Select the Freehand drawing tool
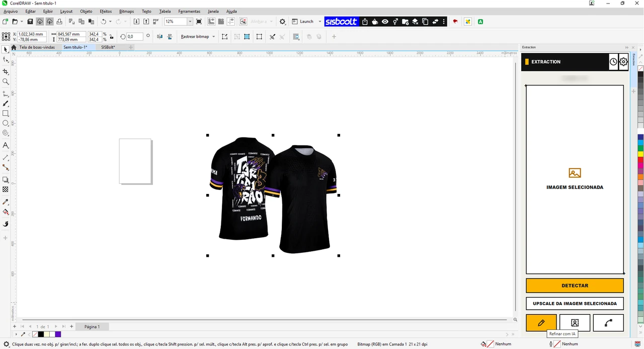The width and height of the screenshot is (644, 349). (6, 94)
